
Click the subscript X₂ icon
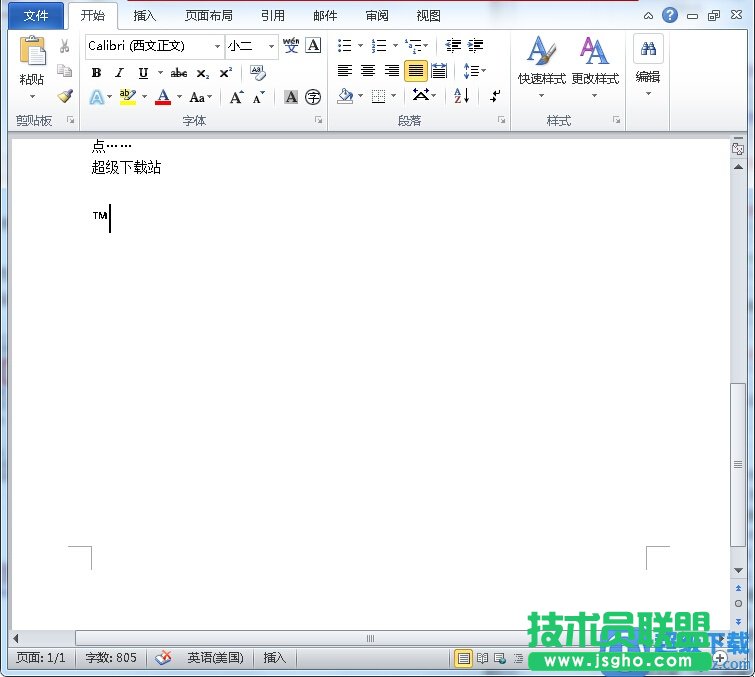[203, 73]
